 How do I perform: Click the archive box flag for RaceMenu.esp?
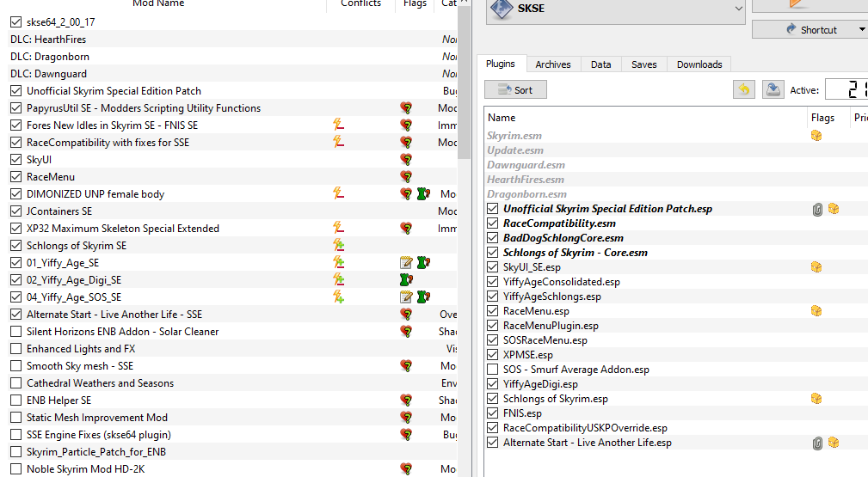[x=816, y=311]
